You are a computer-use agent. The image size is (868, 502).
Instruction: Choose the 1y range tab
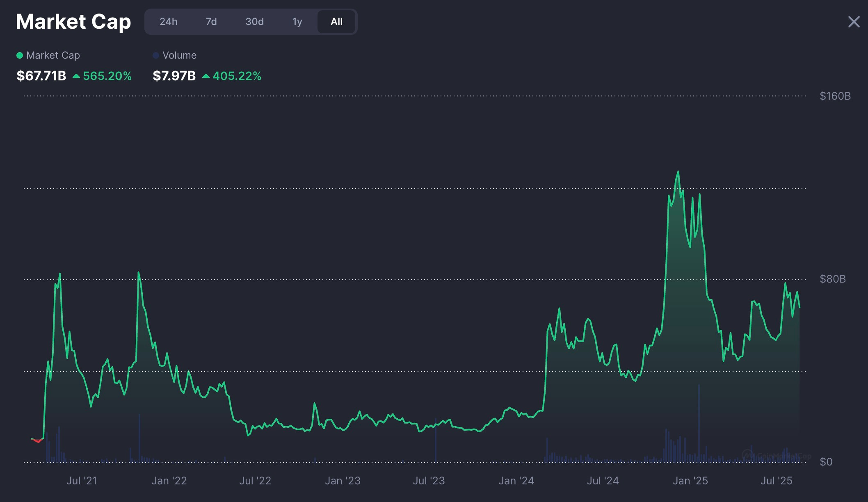[x=297, y=22]
